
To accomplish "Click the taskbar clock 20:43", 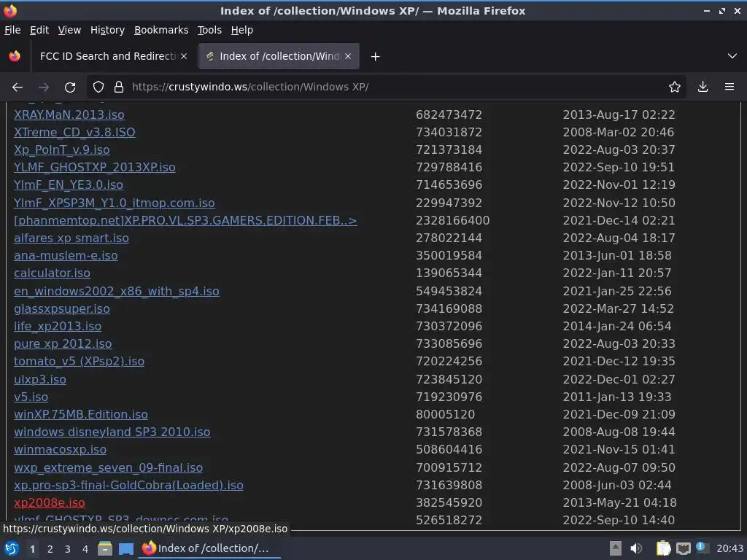I will pos(729,549).
